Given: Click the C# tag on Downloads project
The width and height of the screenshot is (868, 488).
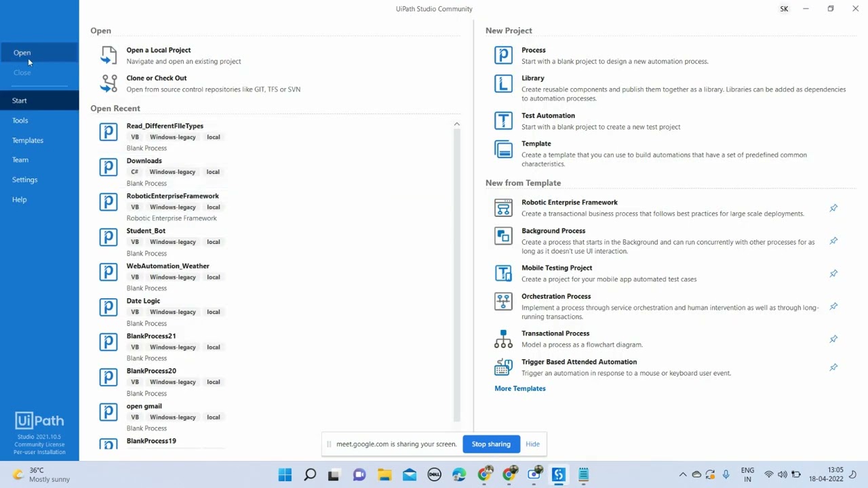Looking at the screenshot, I should point(134,172).
